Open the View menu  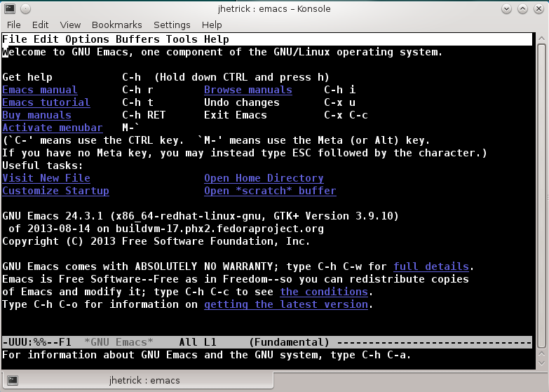coord(70,25)
